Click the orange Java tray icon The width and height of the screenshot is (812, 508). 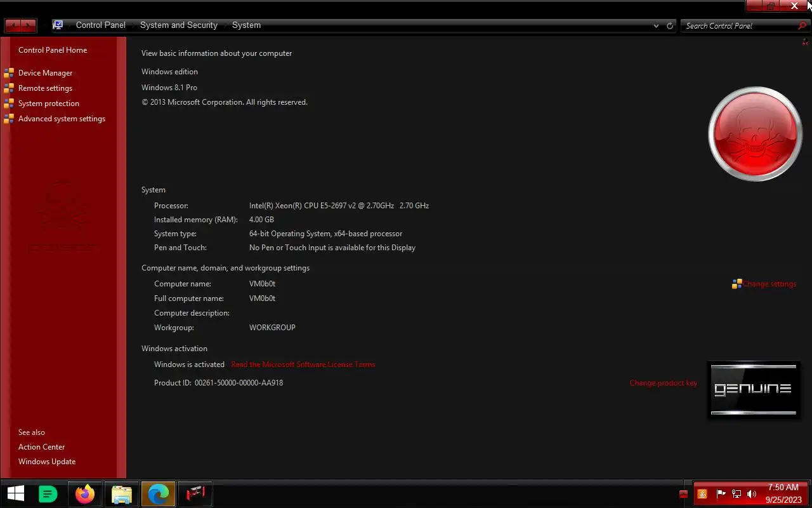(x=702, y=494)
